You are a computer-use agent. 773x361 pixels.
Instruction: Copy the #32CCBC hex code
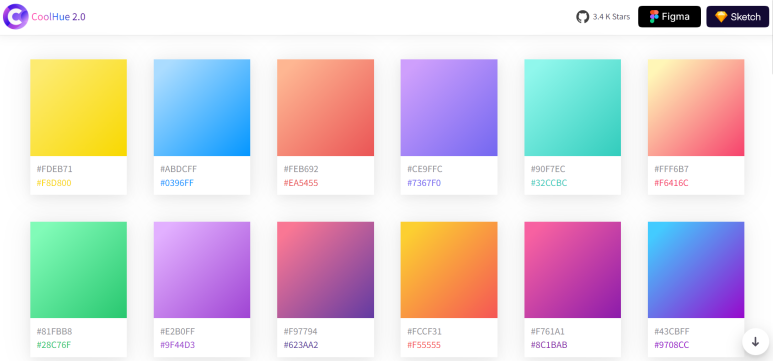[x=549, y=183]
